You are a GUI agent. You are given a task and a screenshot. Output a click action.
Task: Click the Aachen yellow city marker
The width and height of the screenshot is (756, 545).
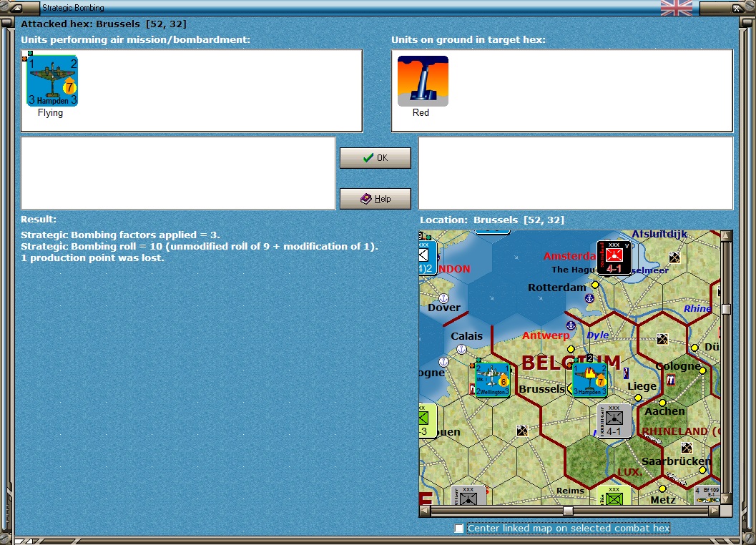click(662, 402)
